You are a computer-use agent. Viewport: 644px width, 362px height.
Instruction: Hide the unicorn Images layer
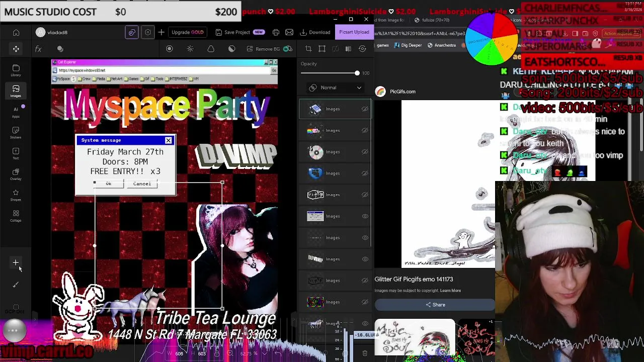pyautogui.click(x=365, y=323)
